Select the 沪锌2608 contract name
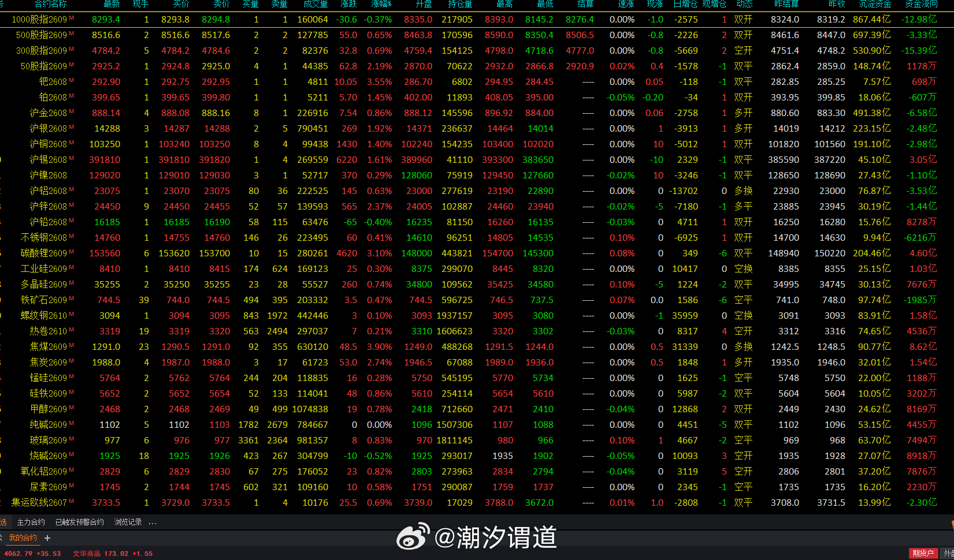The height and width of the screenshot is (560, 954). tap(49, 207)
